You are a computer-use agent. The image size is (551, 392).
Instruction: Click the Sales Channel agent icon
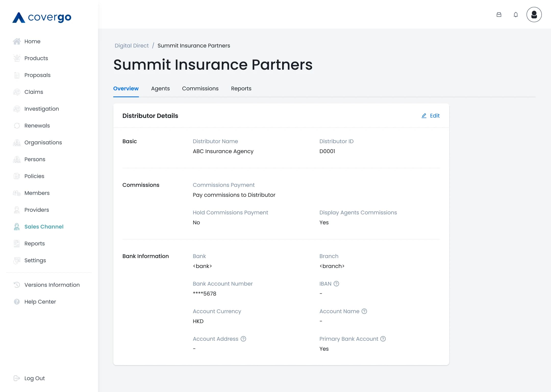click(x=17, y=227)
